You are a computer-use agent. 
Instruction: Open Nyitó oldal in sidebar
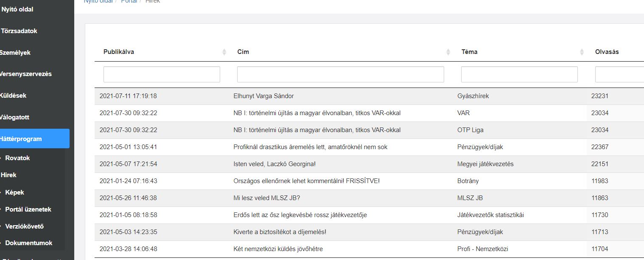point(17,9)
